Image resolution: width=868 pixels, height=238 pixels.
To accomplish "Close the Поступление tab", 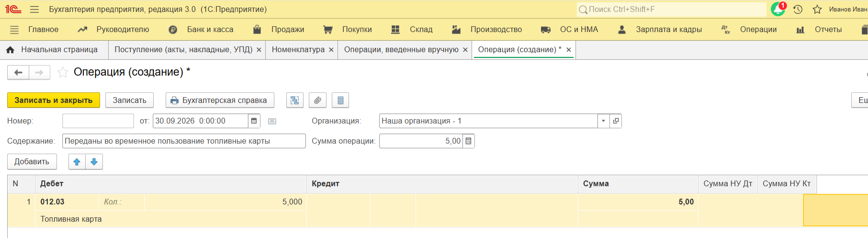I will pyautogui.click(x=259, y=50).
